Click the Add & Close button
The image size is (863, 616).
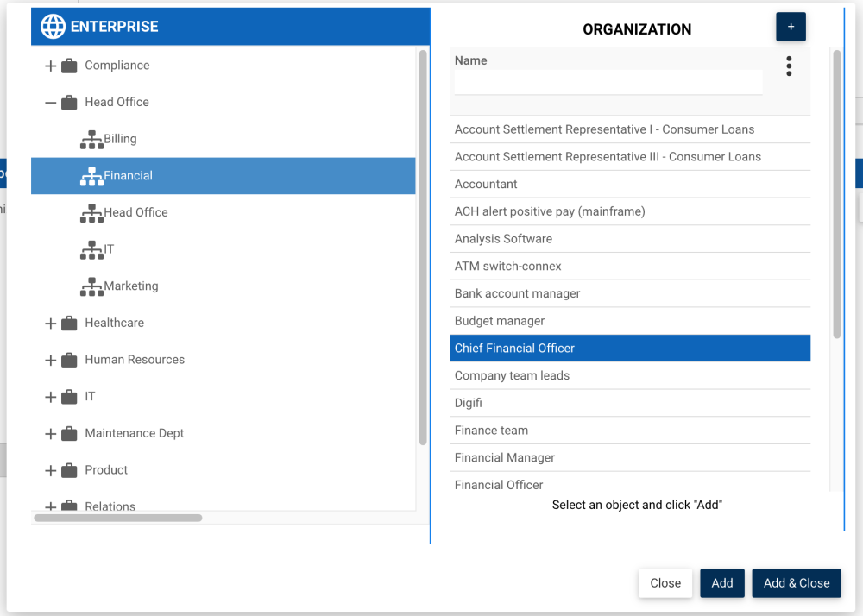[797, 583]
